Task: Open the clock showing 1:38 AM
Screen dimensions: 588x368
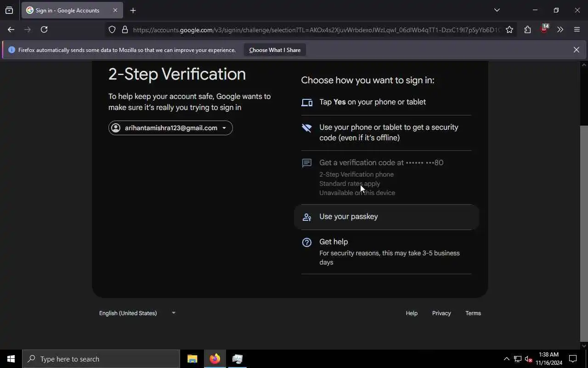Action: click(x=548, y=359)
